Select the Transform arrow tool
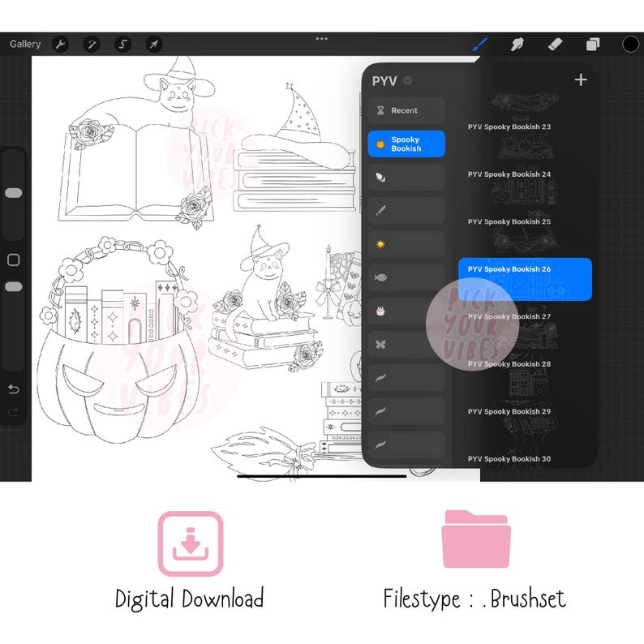This screenshot has width=644, height=644. [x=154, y=44]
